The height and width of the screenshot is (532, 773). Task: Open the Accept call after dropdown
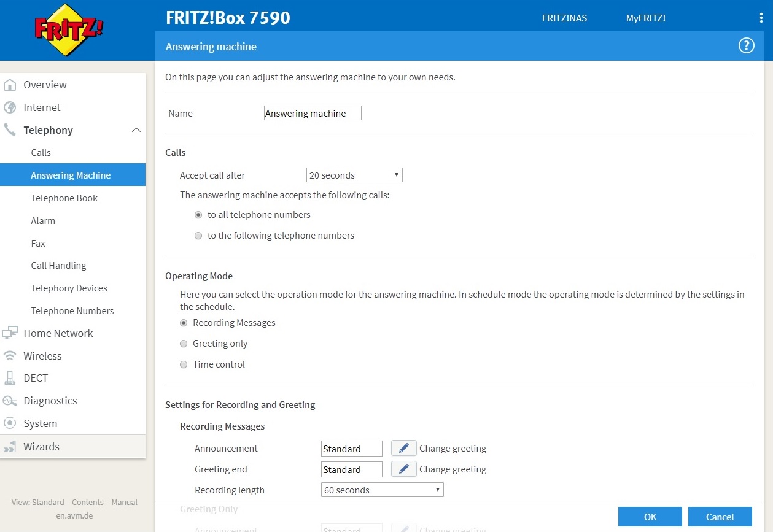click(x=354, y=175)
